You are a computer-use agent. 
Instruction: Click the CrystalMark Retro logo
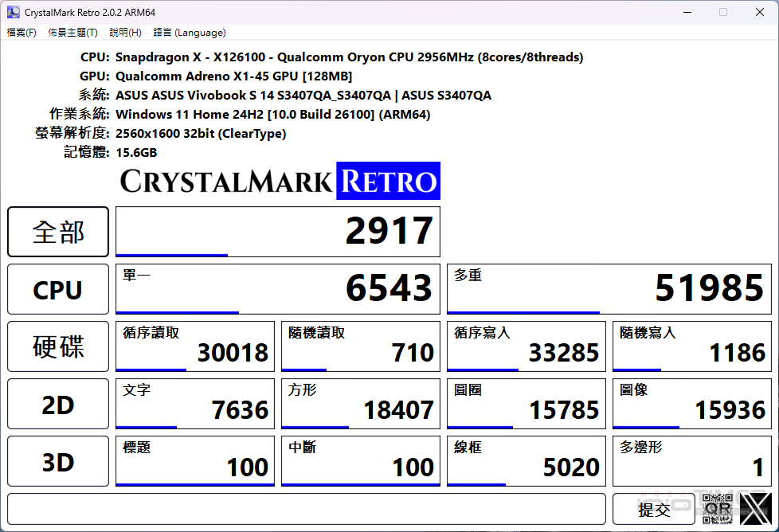click(x=280, y=181)
